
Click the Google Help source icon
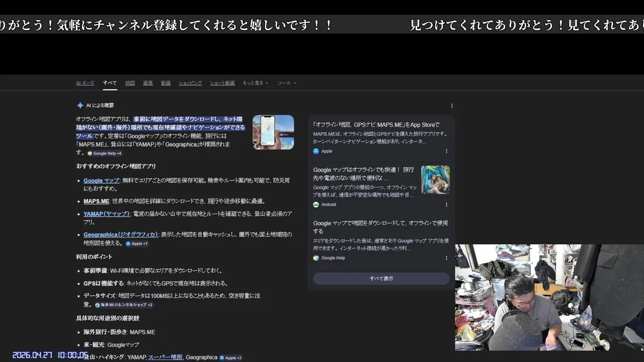(316, 258)
